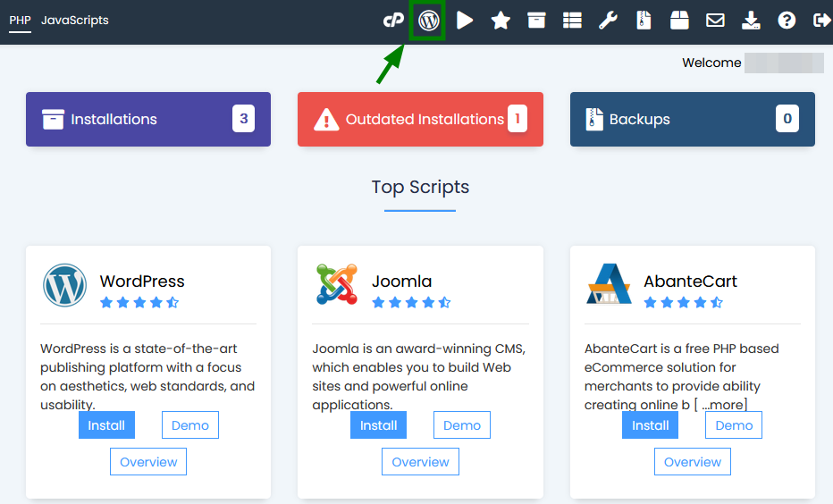View the Joomla Demo

[x=462, y=424]
